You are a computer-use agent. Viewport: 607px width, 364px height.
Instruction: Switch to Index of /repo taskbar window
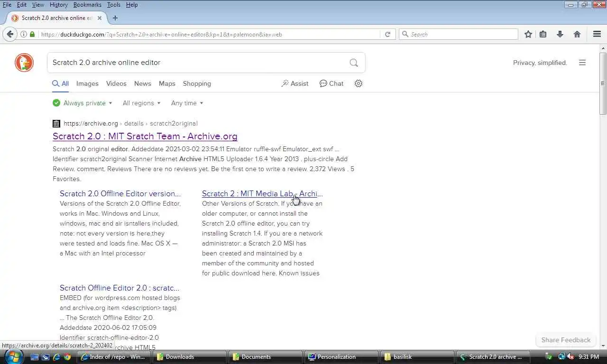pyautogui.click(x=114, y=356)
